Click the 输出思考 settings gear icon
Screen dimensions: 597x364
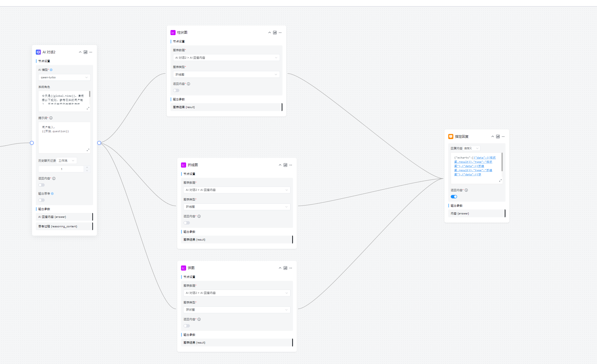[x=52, y=194]
